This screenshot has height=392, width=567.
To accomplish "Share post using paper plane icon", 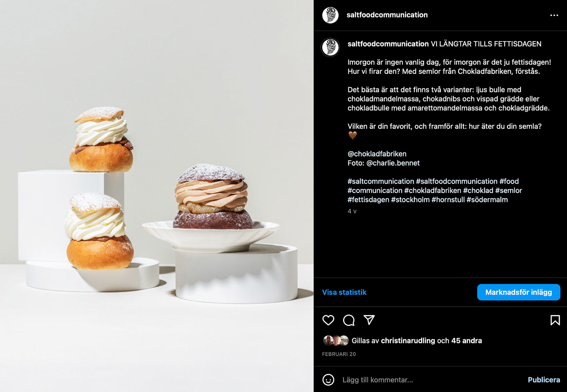I will coord(369,320).
